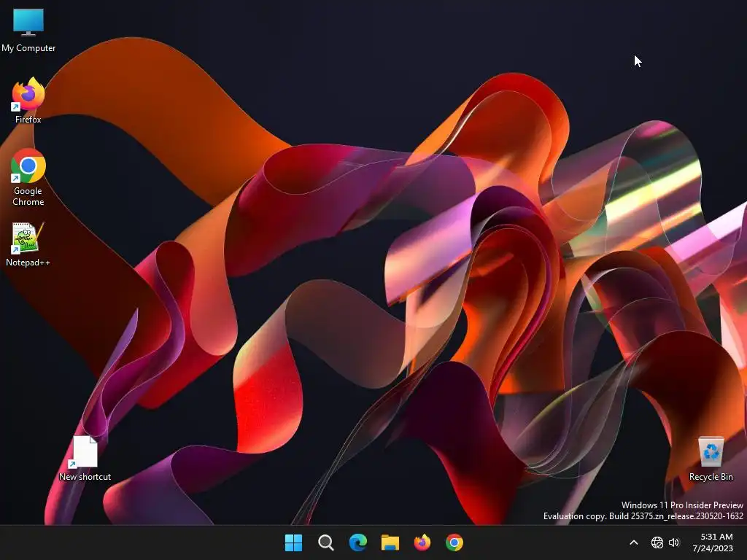Select the Notepad++ desktop shortcut

pos(28,245)
